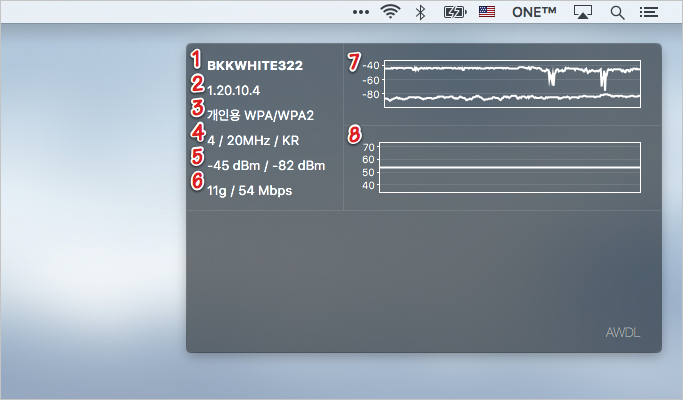Click the three-dots menu bar icon
The image size is (683, 400).
click(x=361, y=12)
